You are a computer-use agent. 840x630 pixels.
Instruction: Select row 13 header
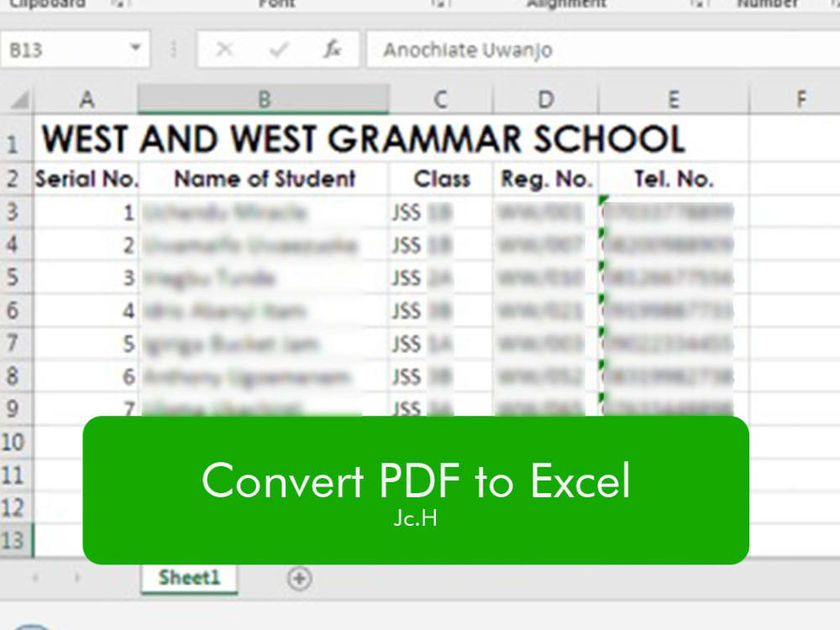16,540
